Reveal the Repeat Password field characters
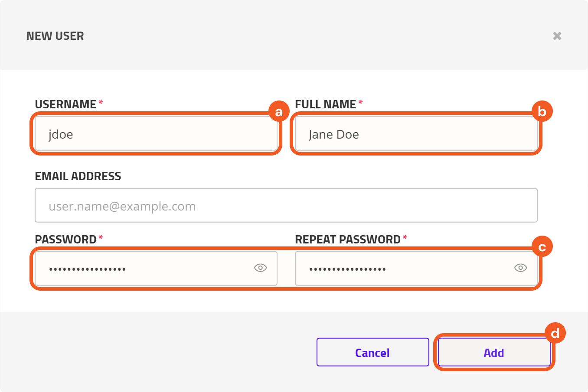588x392 pixels. coord(520,268)
